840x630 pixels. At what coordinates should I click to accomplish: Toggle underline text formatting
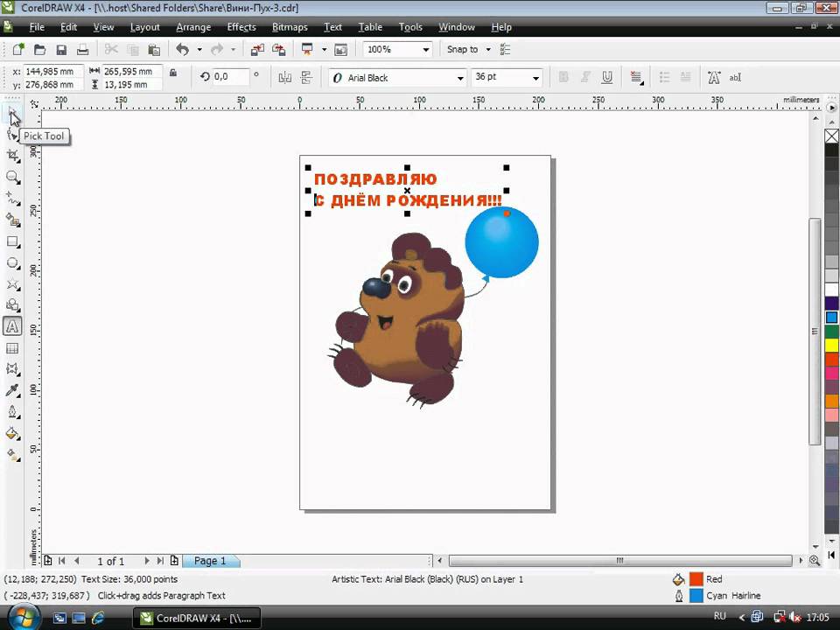point(607,77)
